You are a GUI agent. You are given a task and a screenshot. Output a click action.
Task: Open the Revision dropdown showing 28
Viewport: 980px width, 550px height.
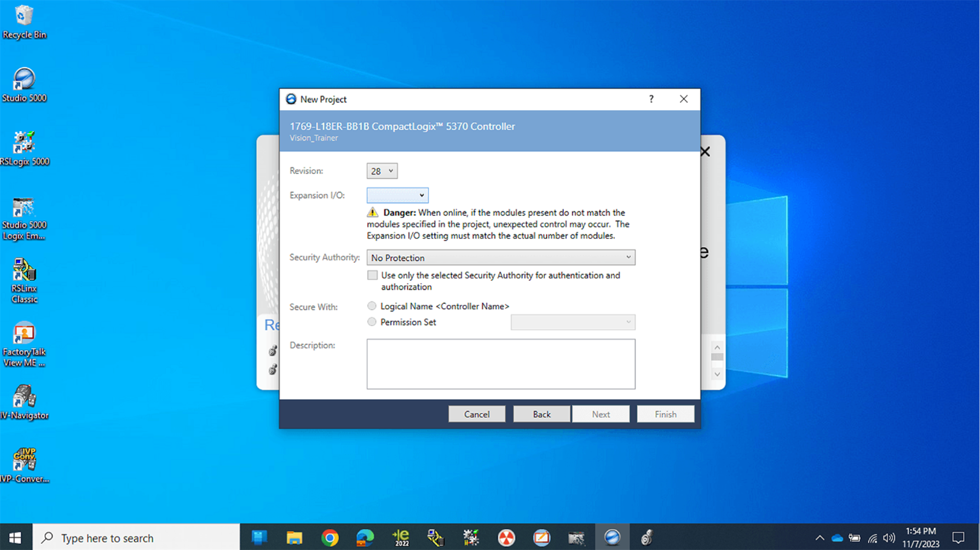[382, 171]
